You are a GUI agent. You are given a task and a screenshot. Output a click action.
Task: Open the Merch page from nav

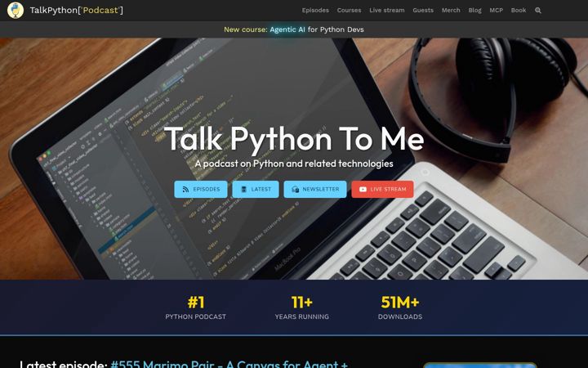pyautogui.click(x=451, y=10)
